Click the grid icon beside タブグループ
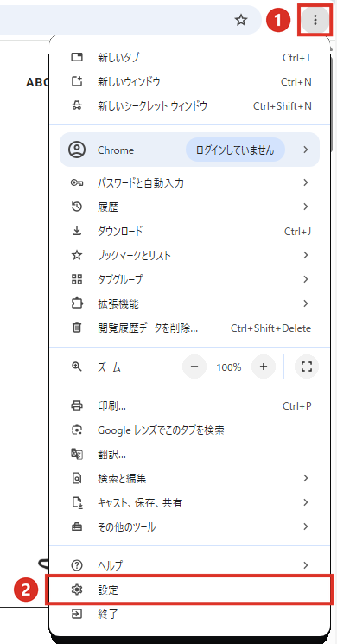Image resolution: width=337 pixels, height=644 pixels. click(x=77, y=280)
